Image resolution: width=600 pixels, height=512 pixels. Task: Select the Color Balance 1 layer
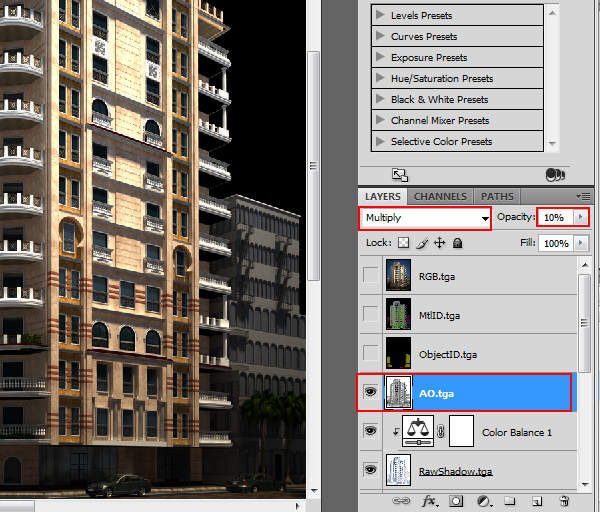point(517,432)
